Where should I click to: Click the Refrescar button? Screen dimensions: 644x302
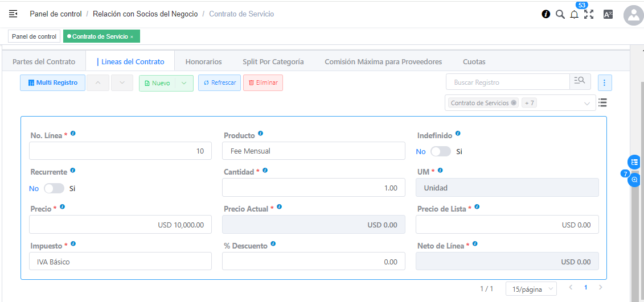click(219, 83)
